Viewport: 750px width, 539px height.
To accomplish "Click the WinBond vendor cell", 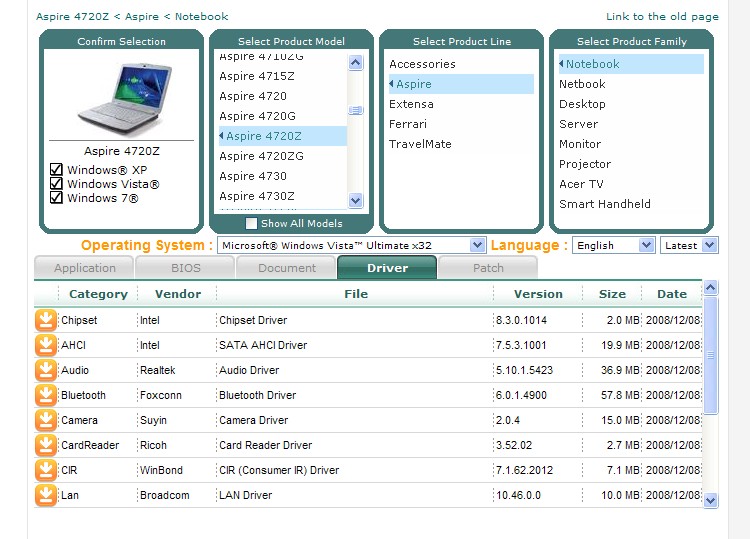I will point(161,471).
